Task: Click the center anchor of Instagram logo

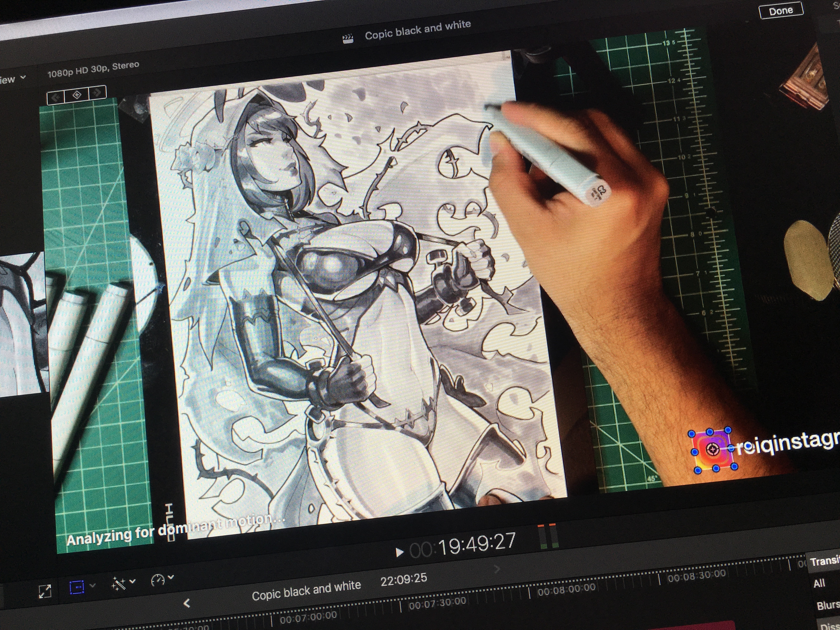Action: 712,450
